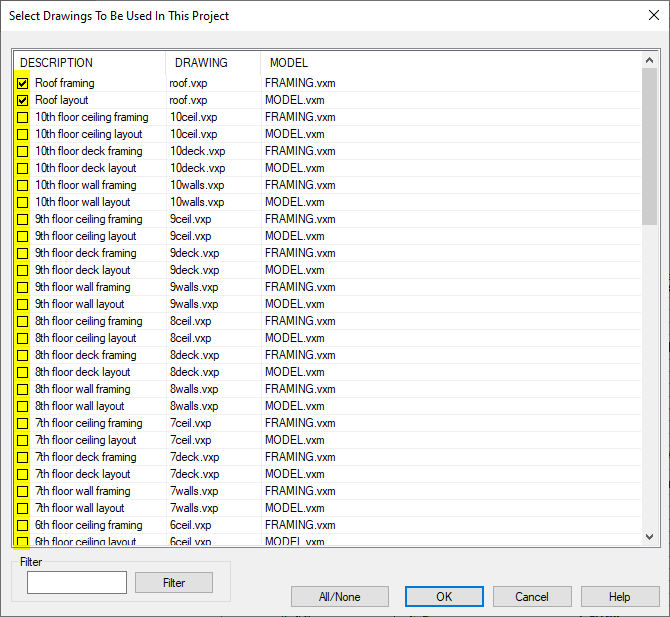Tick the 6th floor ceiling framing checkbox
Viewport: 670px width, 617px height.
22,526
